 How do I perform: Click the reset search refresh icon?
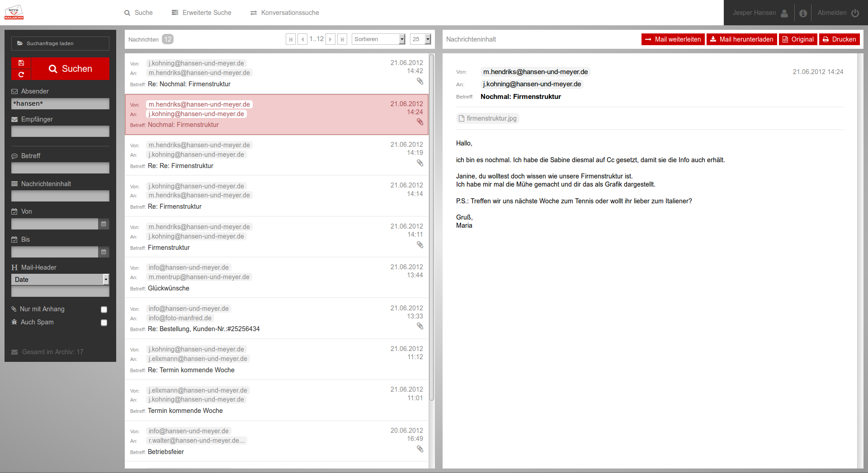[21, 75]
